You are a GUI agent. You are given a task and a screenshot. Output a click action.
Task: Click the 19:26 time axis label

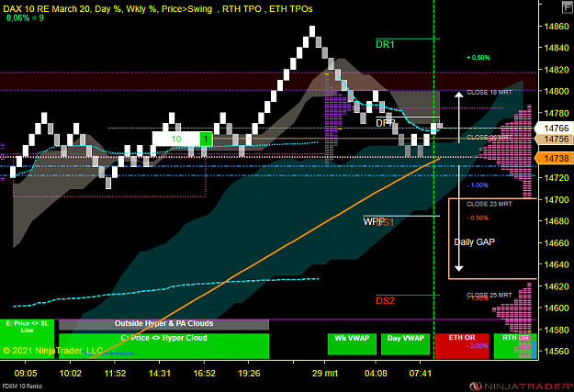(x=249, y=374)
